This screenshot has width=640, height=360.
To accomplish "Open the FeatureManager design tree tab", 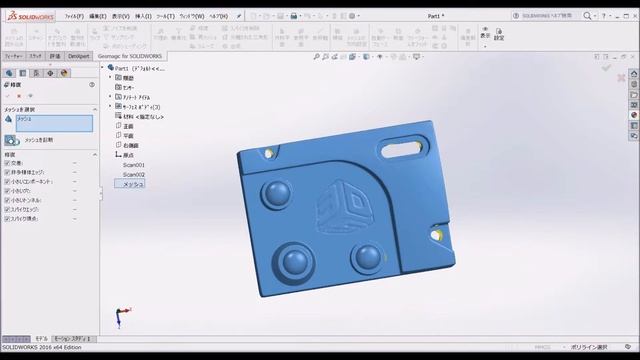I will (9, 73).
